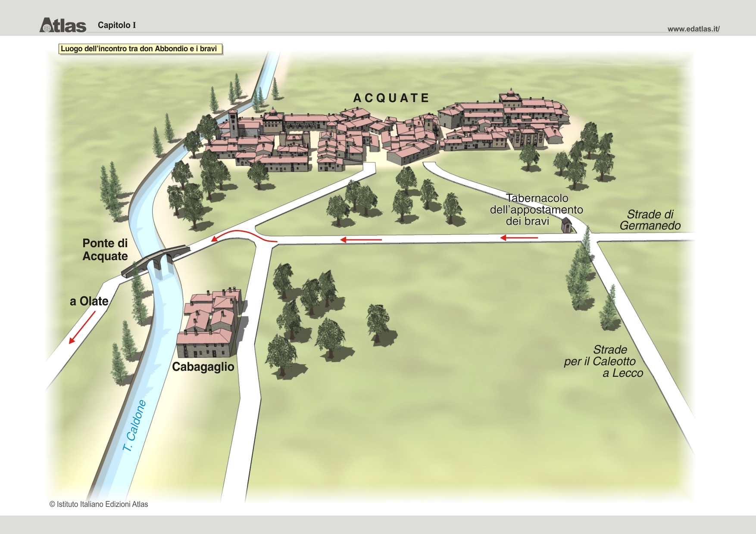756x534 pixels.
Task: Click the 'Capitolo I' chapter heading
Action: pyautogui.click(x=116, y=25)
